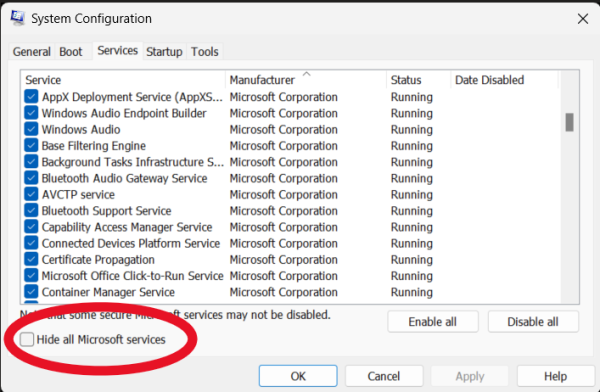The image size is (600, 392).
Task: Sort by the Date Disabled column header
Action: 505,80
